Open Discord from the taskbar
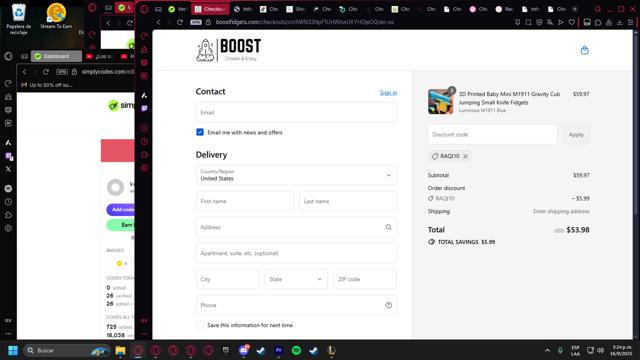 pos(244,350)
